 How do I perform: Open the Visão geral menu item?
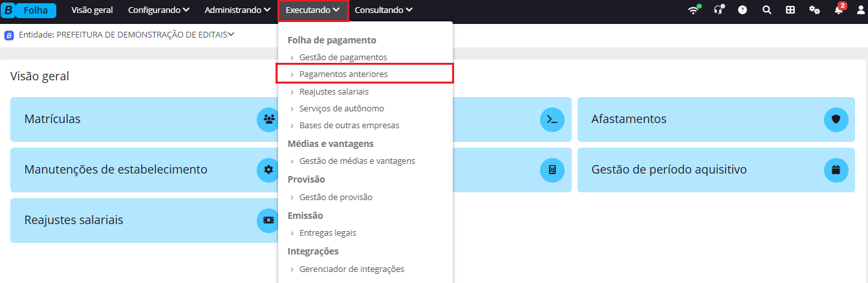pos(92,10)
